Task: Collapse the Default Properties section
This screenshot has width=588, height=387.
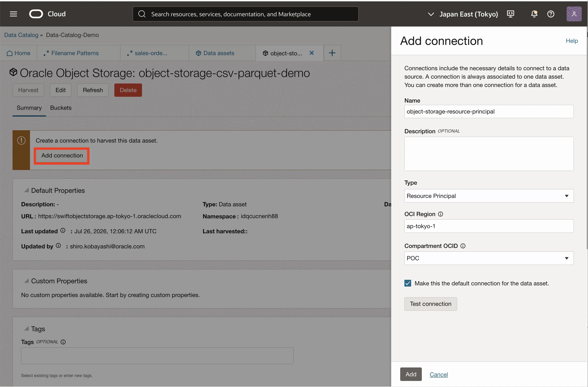Action: tap(26, 190)
